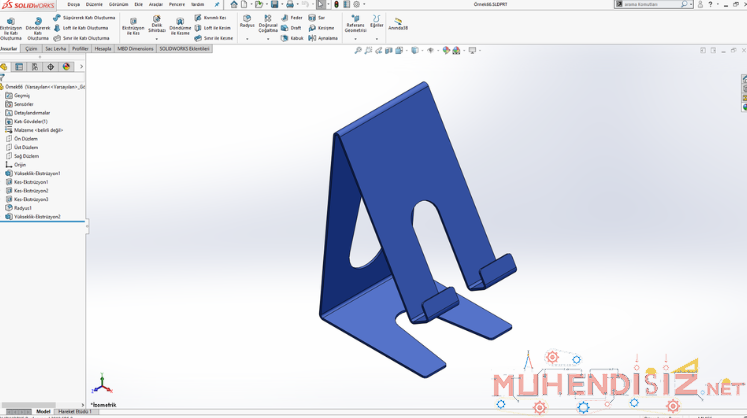This screenshot has width=747, height=418.
Task: Click the Save floppy disk icon
Action: pos(274,4)
